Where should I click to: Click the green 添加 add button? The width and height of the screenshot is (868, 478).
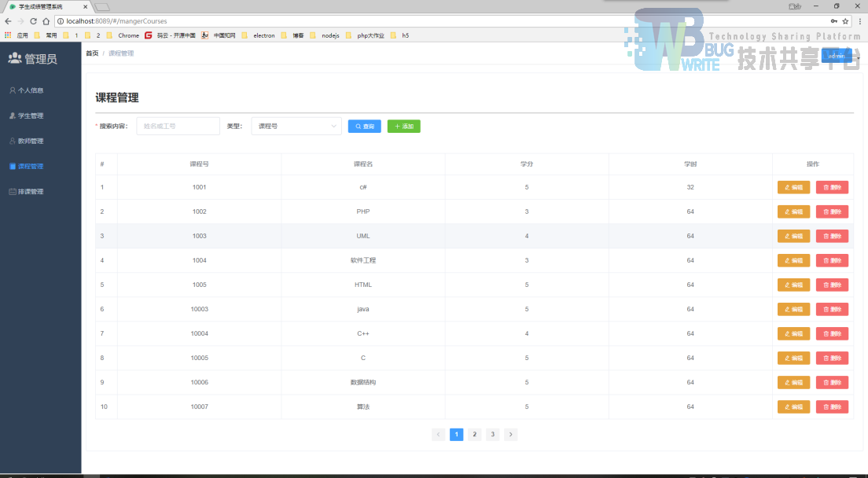coord(404,126)
